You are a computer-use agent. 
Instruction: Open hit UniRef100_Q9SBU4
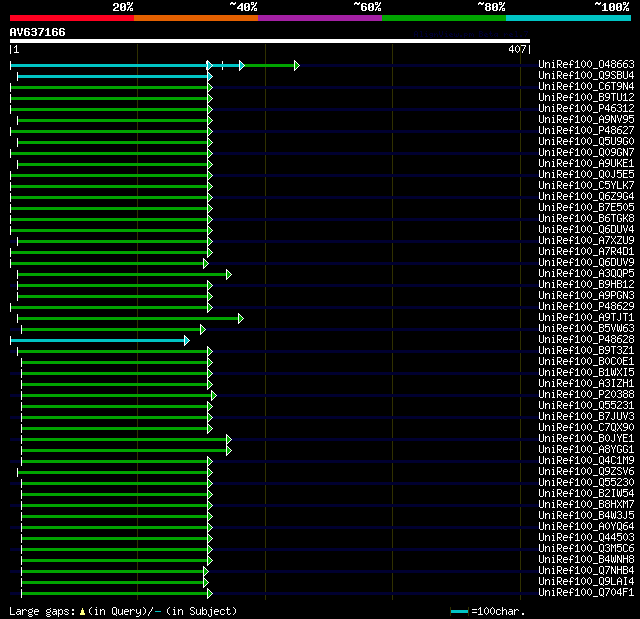click(586, 75)
